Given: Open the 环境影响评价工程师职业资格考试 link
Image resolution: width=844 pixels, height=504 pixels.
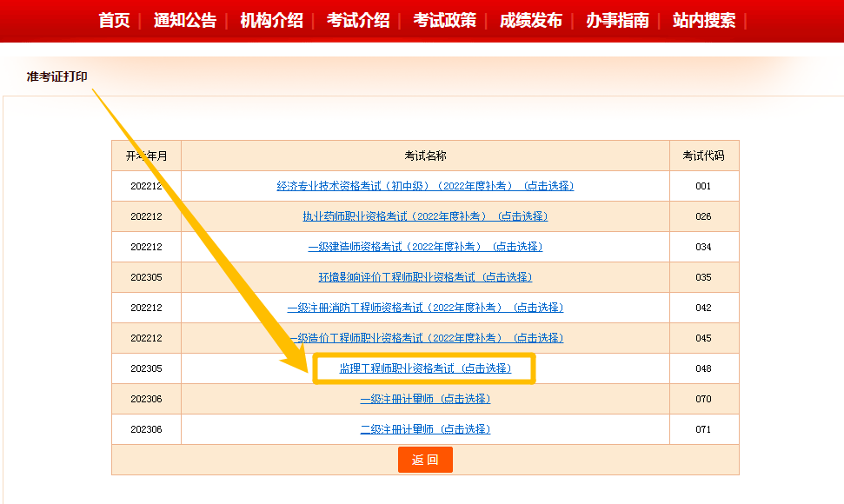Looking at the screenshot, I should (x=425, y=277).
